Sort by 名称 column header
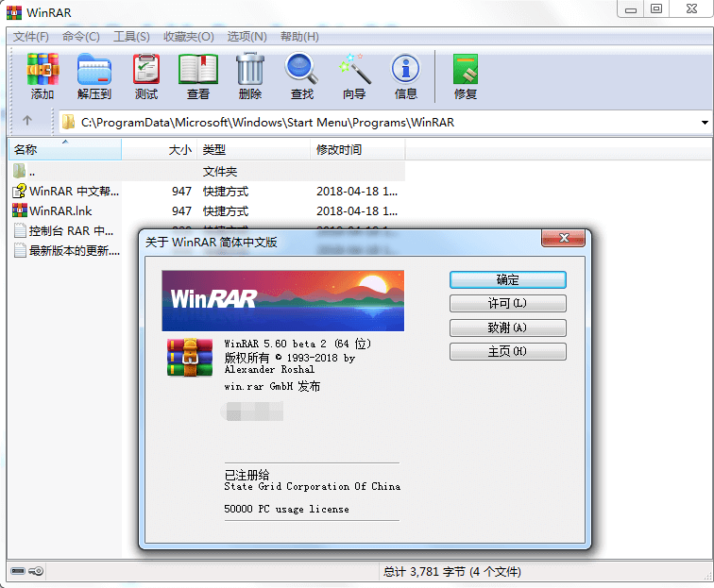The height and width of the screenshot is (588, 714). click(x=65, y=149)
